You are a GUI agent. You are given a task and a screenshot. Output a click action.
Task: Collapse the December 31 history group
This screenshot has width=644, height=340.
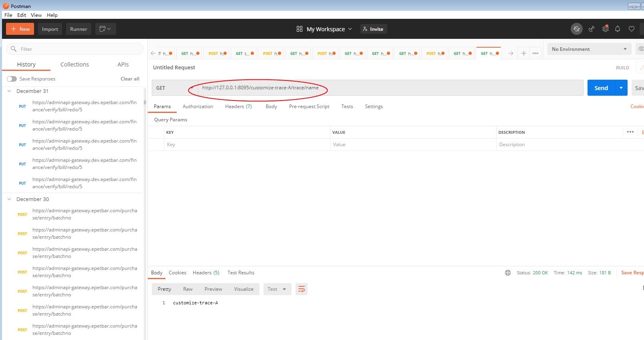click(9, 91)
